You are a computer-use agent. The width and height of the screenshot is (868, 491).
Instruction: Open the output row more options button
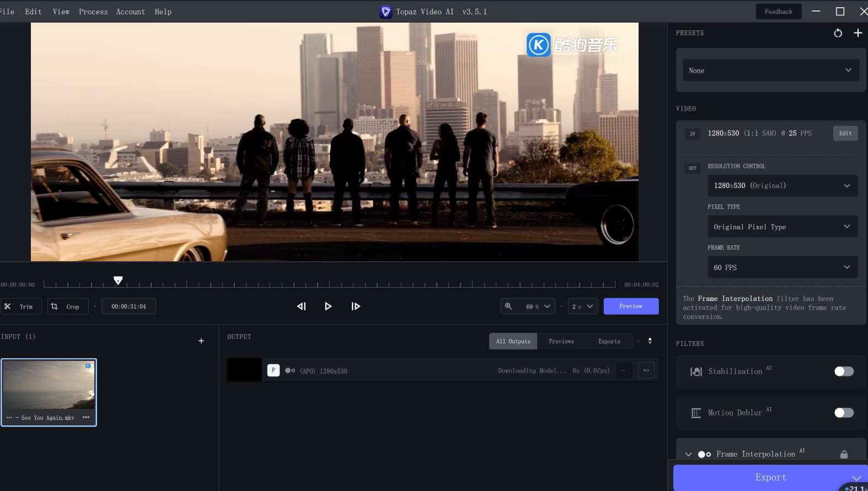(646, 370)
